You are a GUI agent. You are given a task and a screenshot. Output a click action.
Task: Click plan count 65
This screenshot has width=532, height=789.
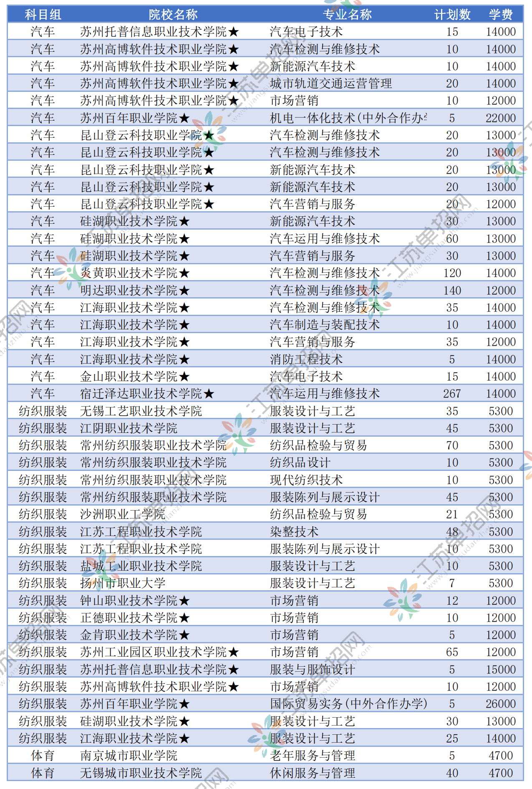point(452,652)
